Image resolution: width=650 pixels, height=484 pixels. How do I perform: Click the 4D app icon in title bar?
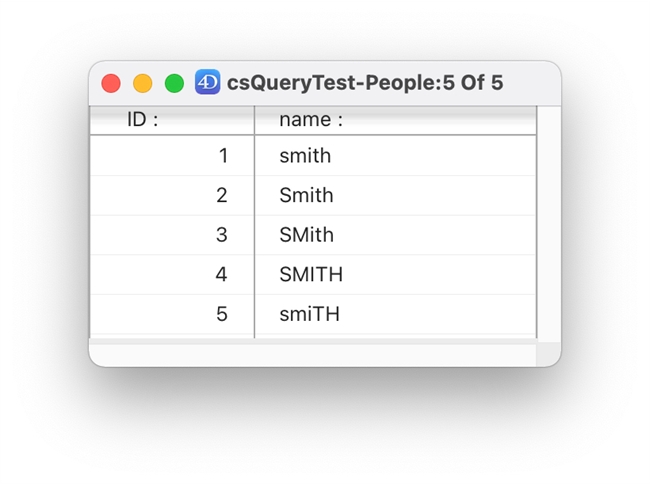tap(207, 82)
